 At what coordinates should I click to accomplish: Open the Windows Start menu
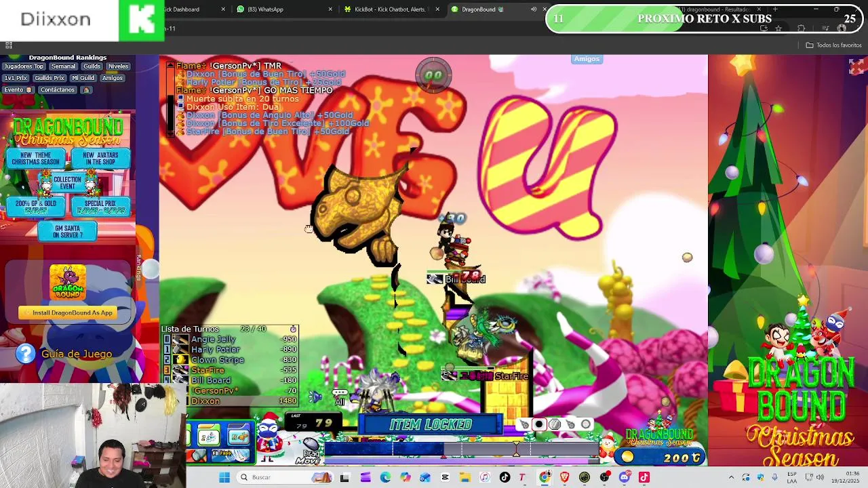click(x=224, y=477)
